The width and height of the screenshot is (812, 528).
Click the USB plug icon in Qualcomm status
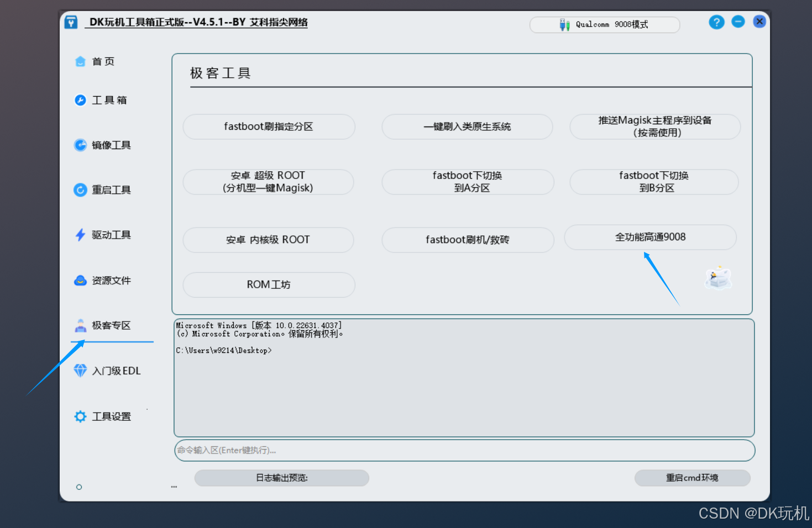[x=564, y=25]
